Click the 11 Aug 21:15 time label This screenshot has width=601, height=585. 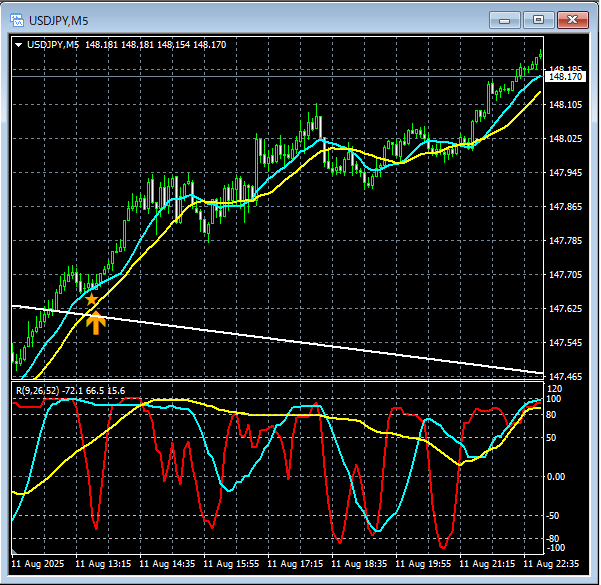[x=487, y=564]
